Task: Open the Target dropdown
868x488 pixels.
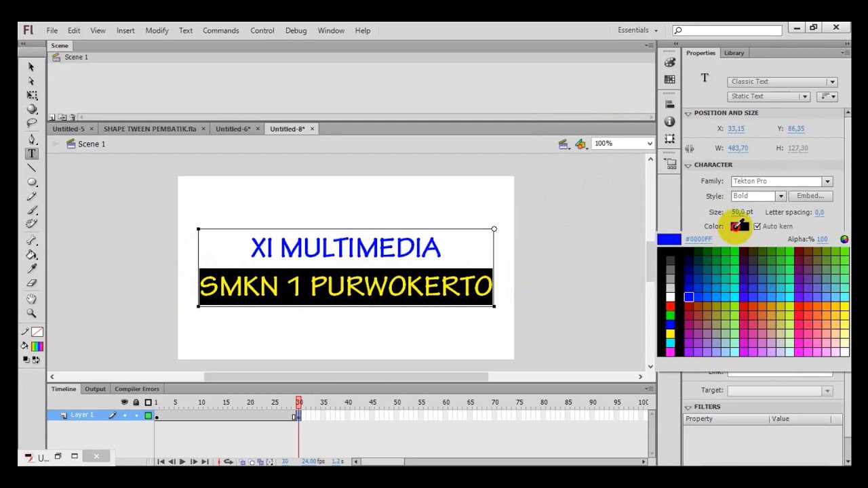Action: coord(780,390)
